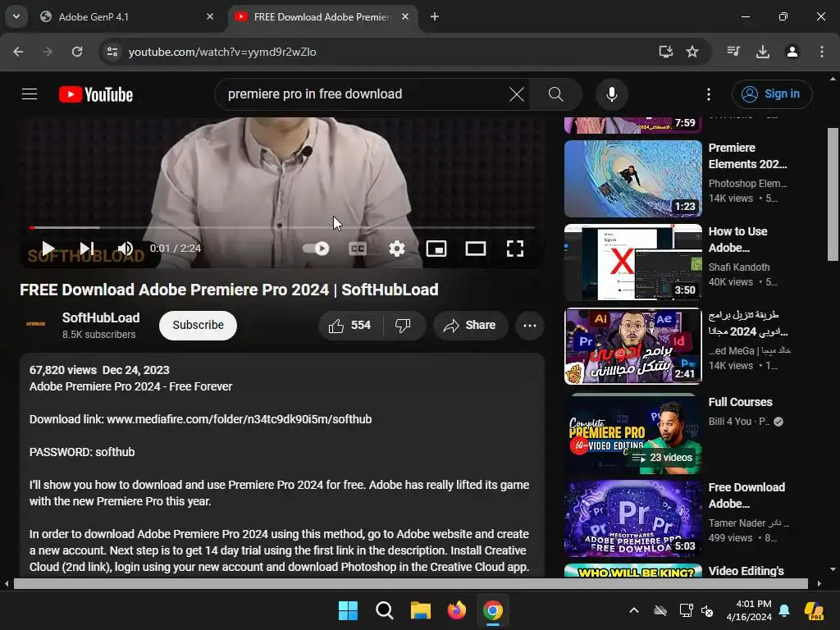The width and height of the screenshot is (840, 630).
Task: Click the address bar URL
Action: pyautogui.click(x=222, y=52)
